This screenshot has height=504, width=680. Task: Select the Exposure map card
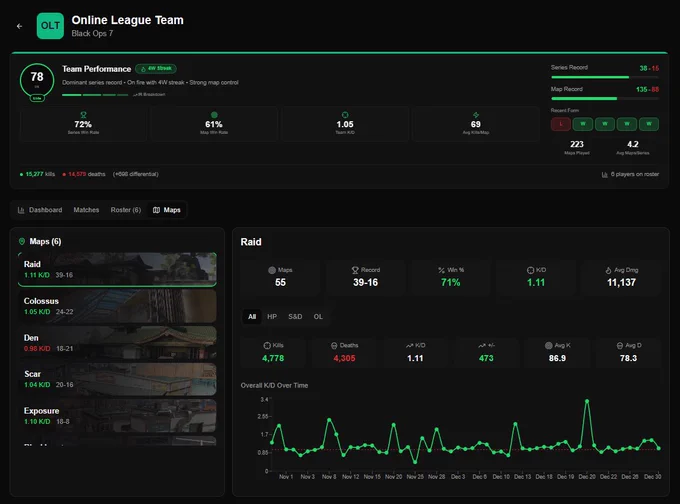click(117, 416)
